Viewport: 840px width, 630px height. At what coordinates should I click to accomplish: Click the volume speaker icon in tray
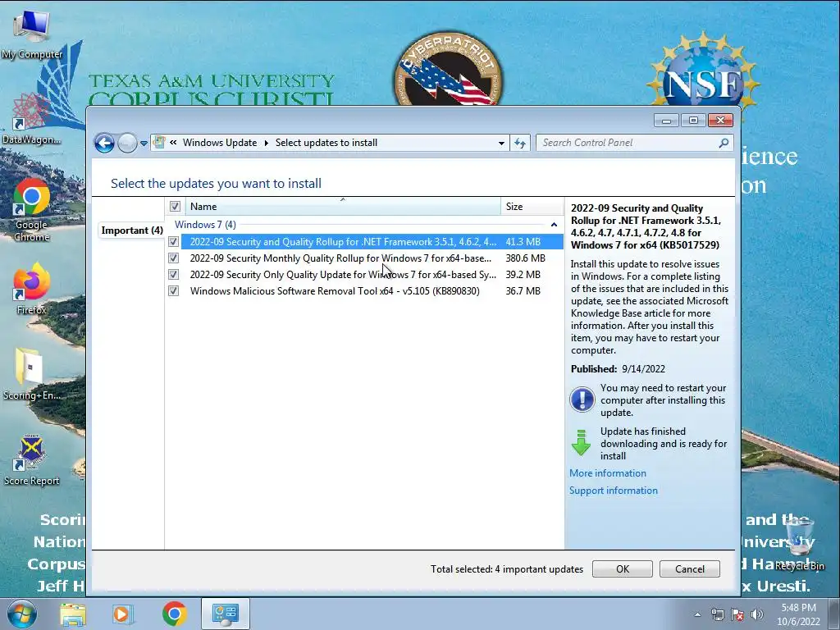click(x=757, y=614)
